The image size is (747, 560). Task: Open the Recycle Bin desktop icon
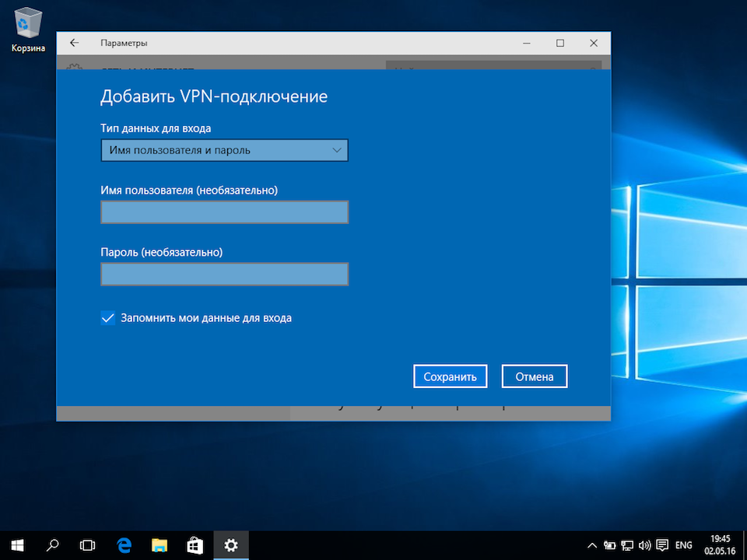(28, 30)
